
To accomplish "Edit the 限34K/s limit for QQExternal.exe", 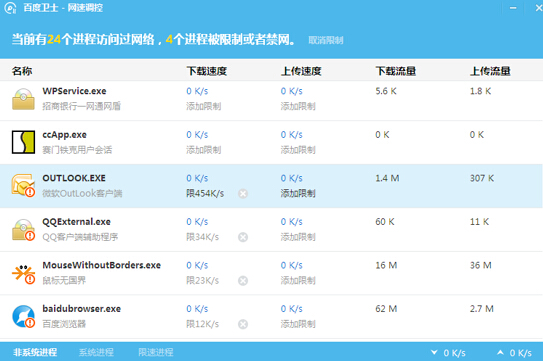I will (203, 237).
